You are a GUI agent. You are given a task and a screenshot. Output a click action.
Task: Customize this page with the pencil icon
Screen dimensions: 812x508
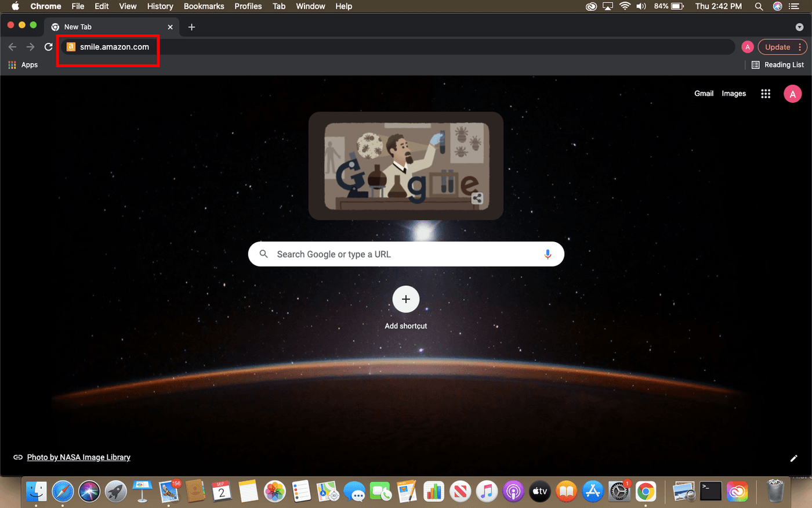pyautogui.click(x=794, y=458)
